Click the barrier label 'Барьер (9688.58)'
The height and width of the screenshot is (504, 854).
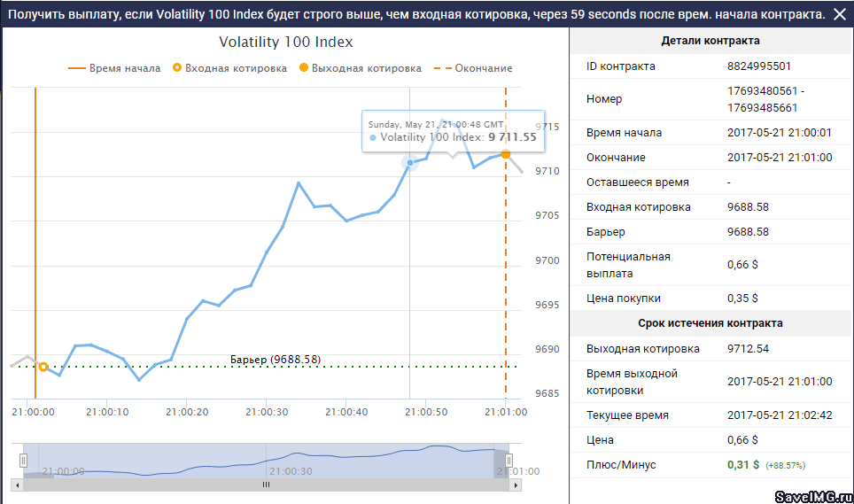click(275, 360)
